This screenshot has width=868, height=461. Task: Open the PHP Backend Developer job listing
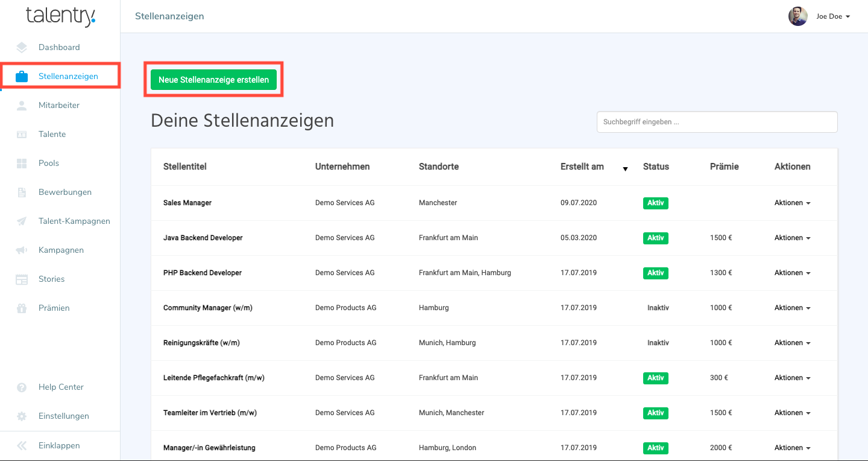point(203,273)
